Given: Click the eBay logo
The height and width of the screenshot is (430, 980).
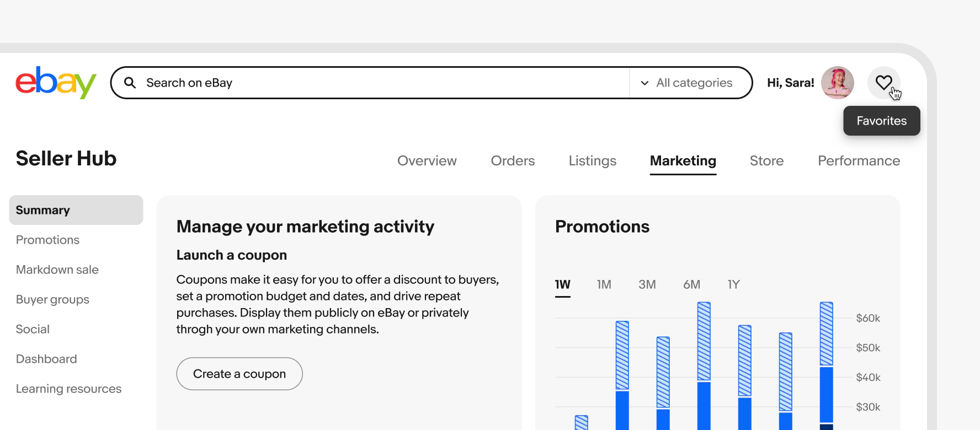Looking at the screenshot, I should 56,83.
